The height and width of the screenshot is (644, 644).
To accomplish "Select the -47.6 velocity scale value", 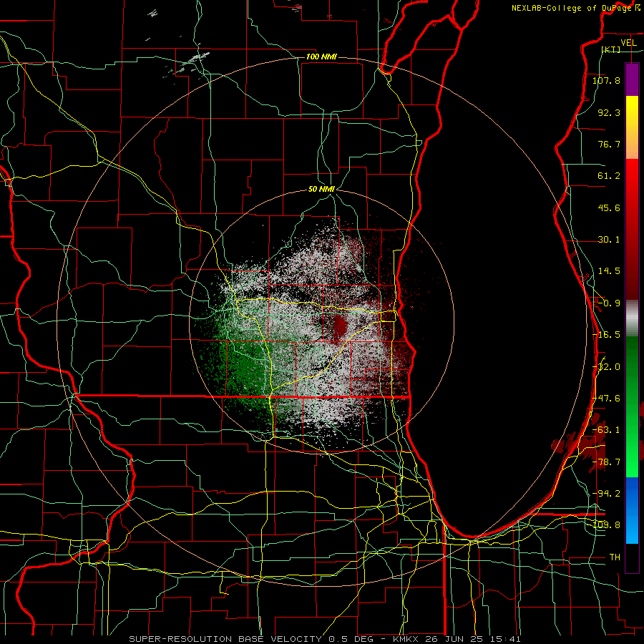I will pos(606,399).
